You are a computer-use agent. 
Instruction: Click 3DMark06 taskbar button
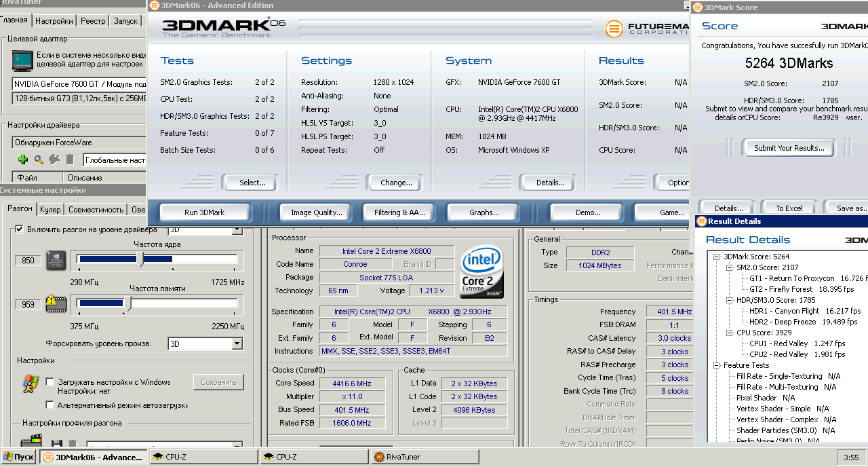[93, 457]
